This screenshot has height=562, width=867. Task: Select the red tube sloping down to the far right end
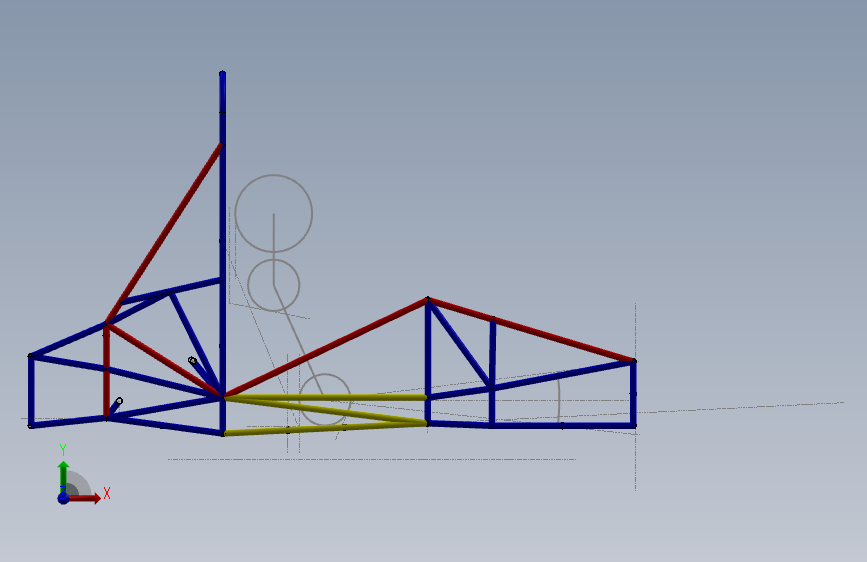pos(531,330)
